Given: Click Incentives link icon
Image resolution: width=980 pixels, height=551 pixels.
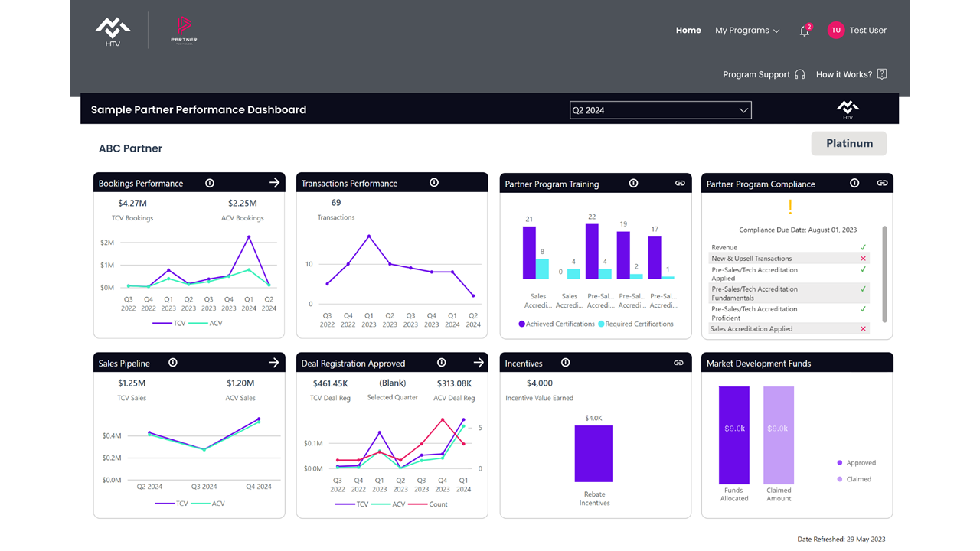Looking at the screenshot, I should tap(678, 363).
